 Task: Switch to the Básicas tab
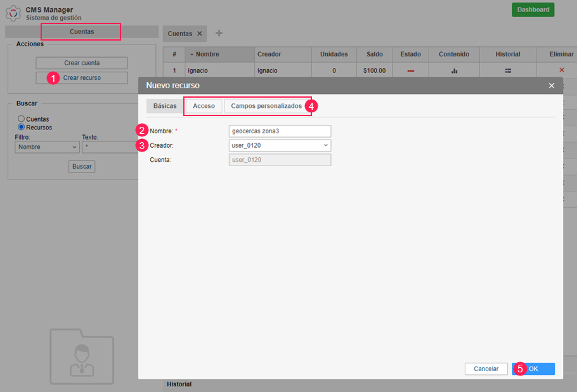click(165, 106)
